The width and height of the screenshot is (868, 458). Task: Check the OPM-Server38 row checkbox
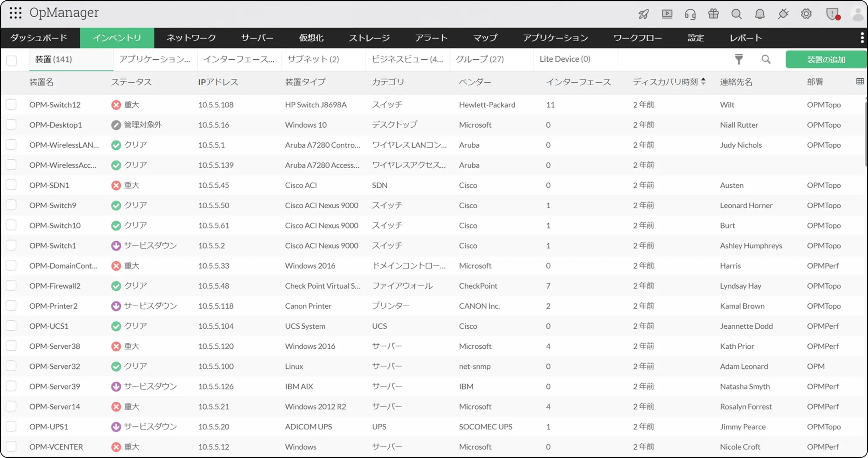[11, 346]
